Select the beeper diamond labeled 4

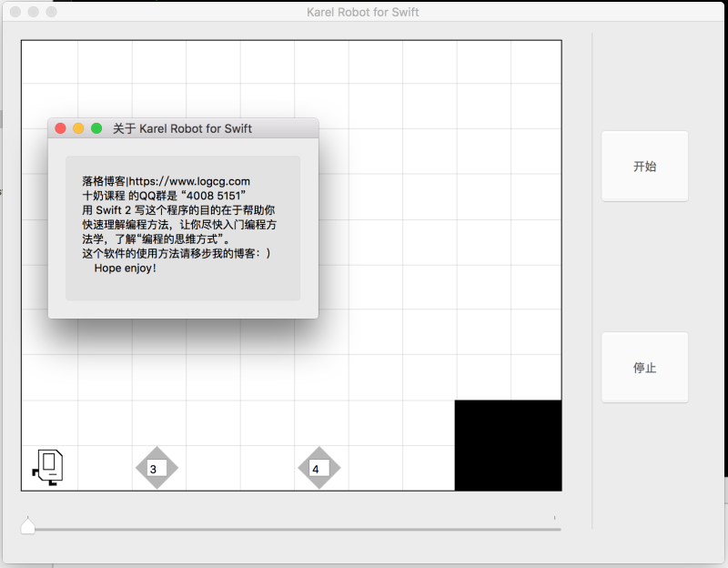tap(319, 468)
